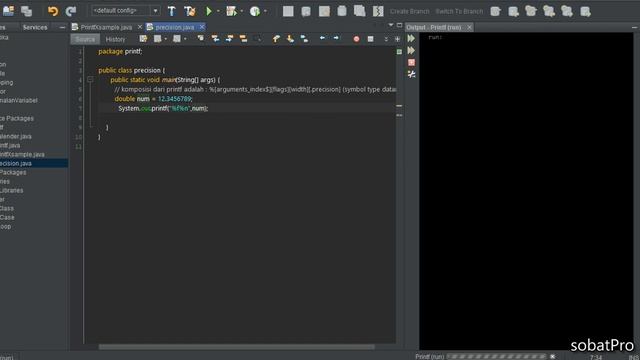This screenshot has height=360, width=640.
Task: Maximize the editor window via square icon
Action: pos(399,25)
